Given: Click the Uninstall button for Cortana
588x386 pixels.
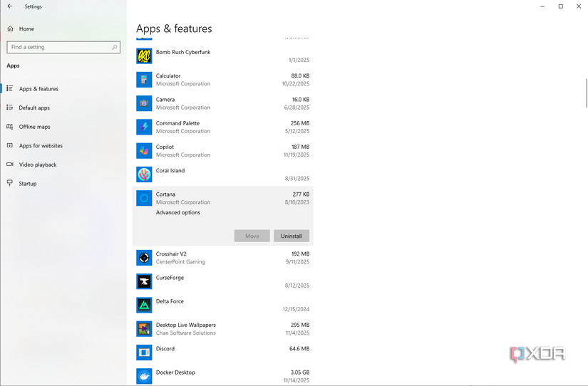Looking at the screenshot, I should [292, 236].
